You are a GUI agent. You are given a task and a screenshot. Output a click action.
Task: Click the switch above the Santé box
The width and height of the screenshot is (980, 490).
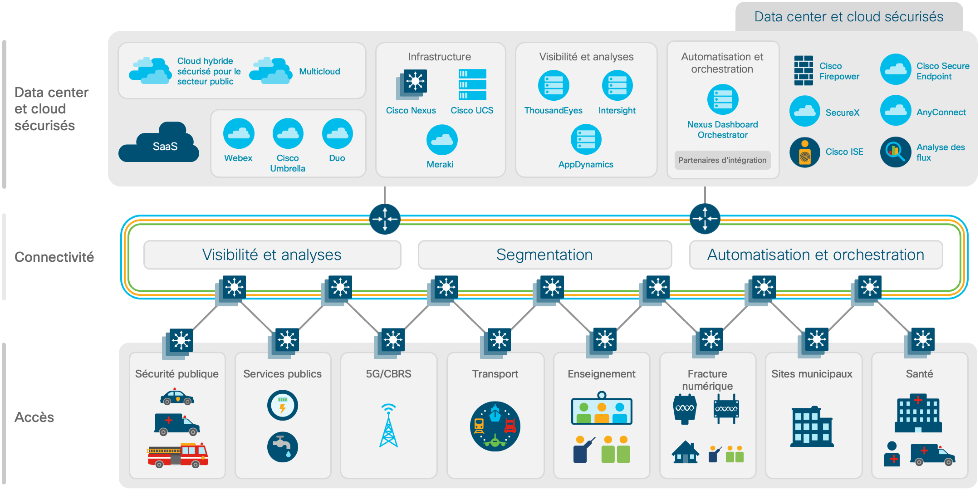pyautogui.click(x=920, y=343)
